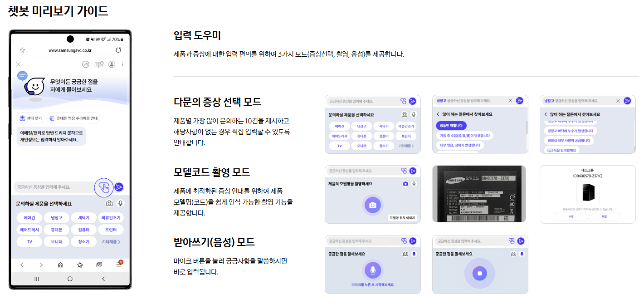Toggle the mic icon beside 제품의 모델명을 촬영하세요
Image resolution: width=644 pixels, height=304 pixels.
pos(414,184)
